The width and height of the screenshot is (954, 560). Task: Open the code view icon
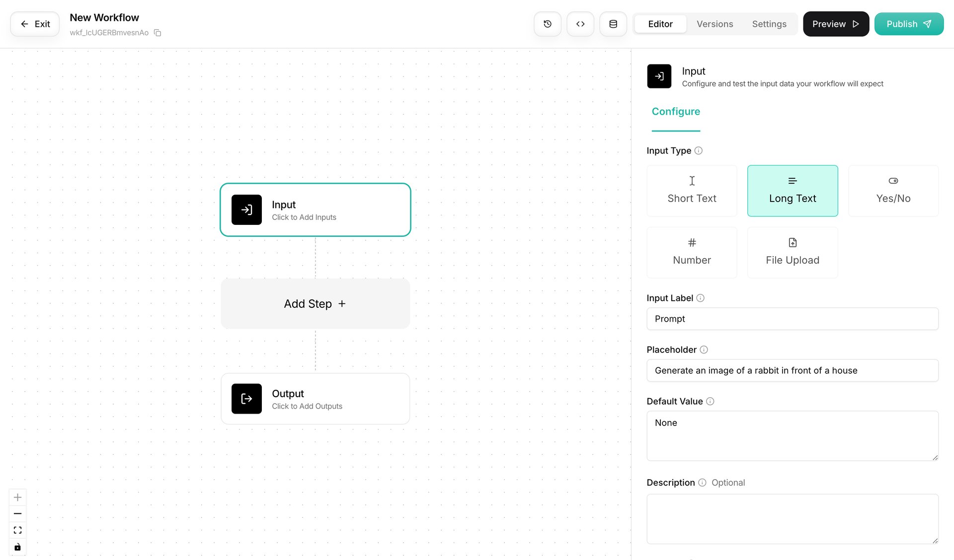[x=580, y=24]
